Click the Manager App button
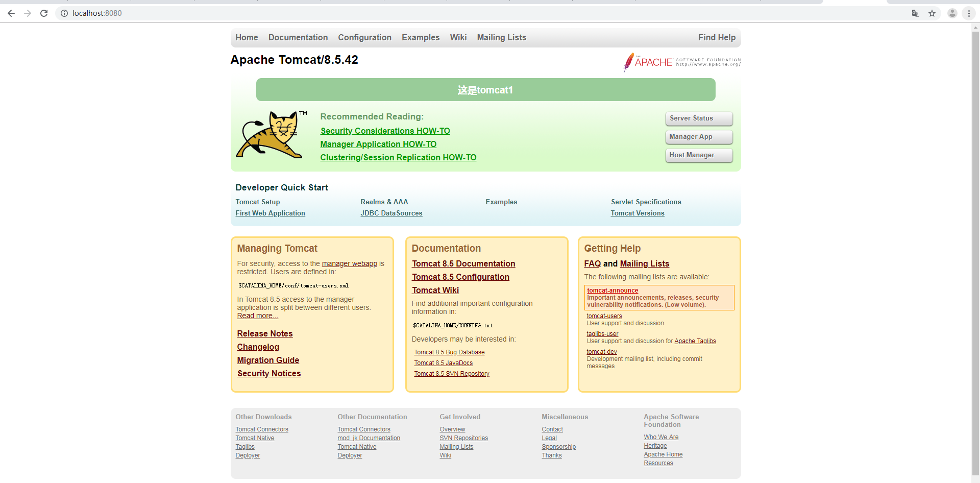The image size is (980, 483). [x=699, y=137]
